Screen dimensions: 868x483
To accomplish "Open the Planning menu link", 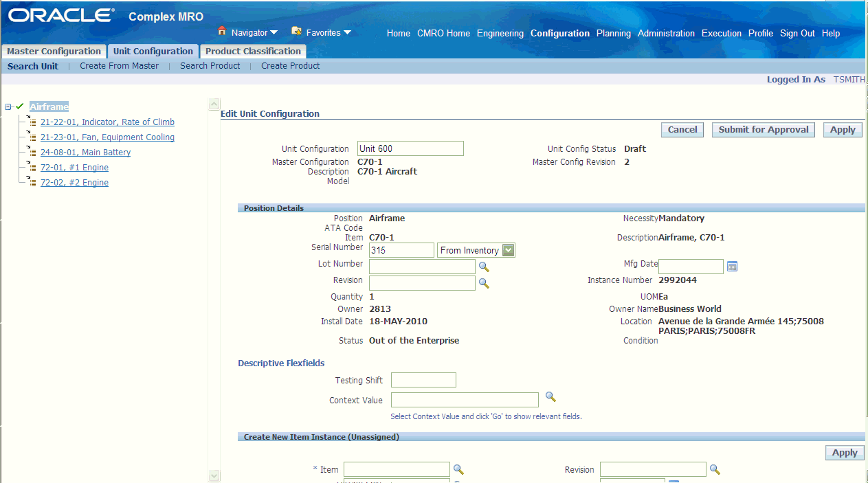I will click(x=614, y=33).
